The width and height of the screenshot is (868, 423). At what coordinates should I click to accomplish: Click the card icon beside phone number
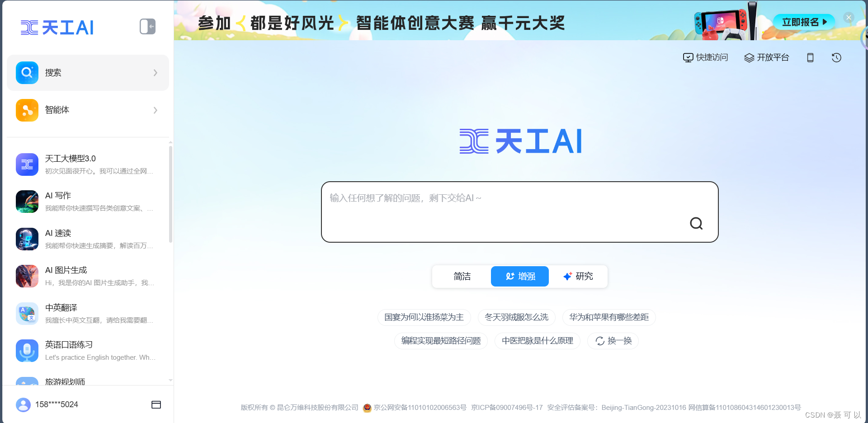click(156, 404)
